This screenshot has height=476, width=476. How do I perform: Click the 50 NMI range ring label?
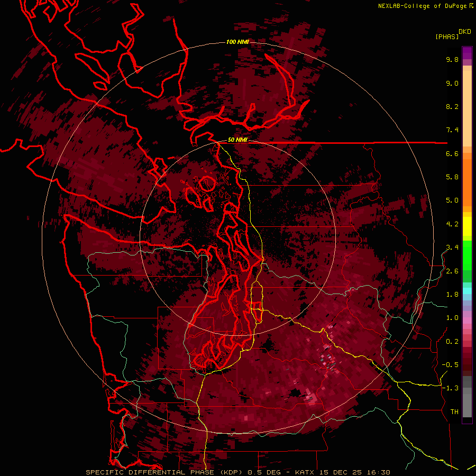[x=237, y=140]
